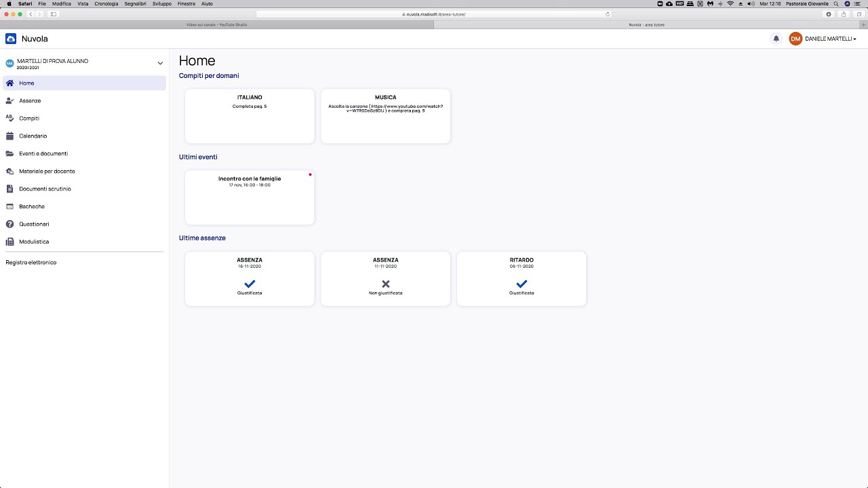The image size is (868, 488).
Task: Click the Compiti spellcheck icon
Action: (x=9, y=118)
